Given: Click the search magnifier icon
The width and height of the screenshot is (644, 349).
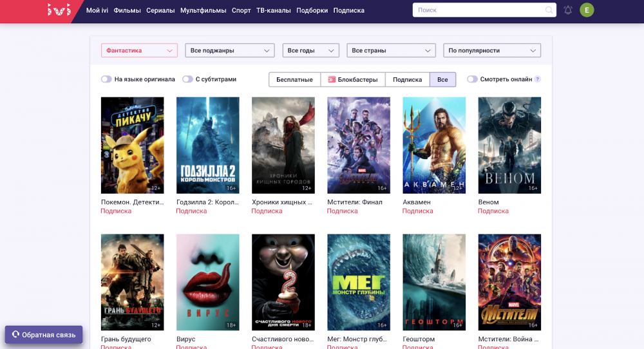Looking at the screenshot, I should tap(549, 10).
